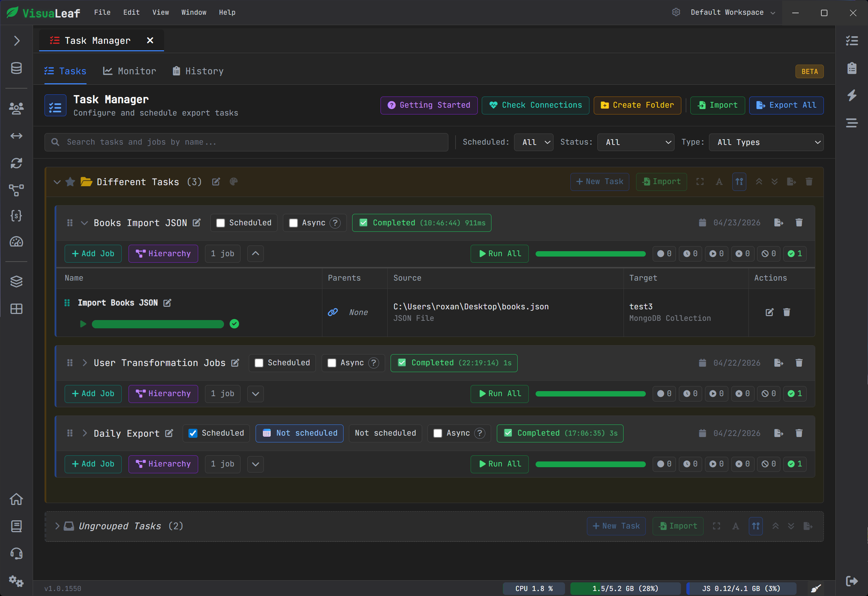Play the Import Books JSON job

pyautogui.click(x=83, y=324)
